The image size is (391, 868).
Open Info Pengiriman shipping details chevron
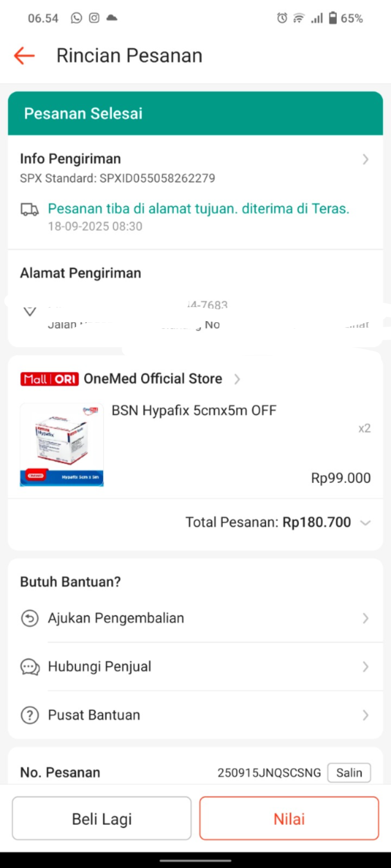click(365, 159)
